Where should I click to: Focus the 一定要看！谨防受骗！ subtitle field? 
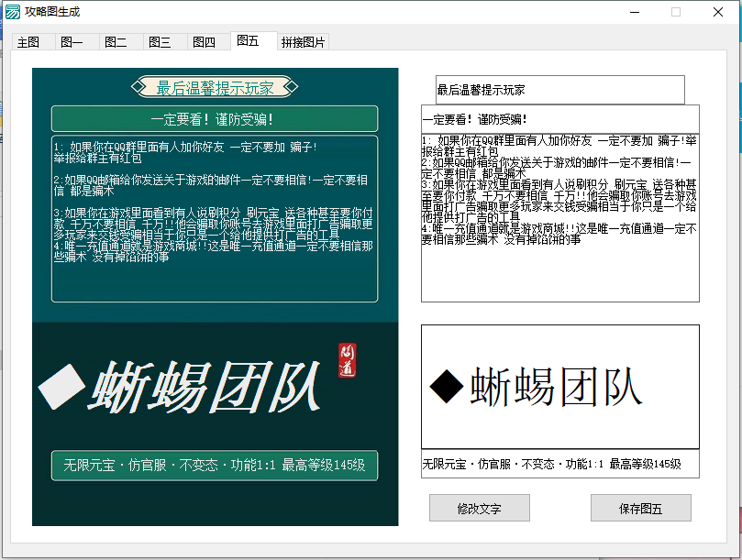coord(559,119)
